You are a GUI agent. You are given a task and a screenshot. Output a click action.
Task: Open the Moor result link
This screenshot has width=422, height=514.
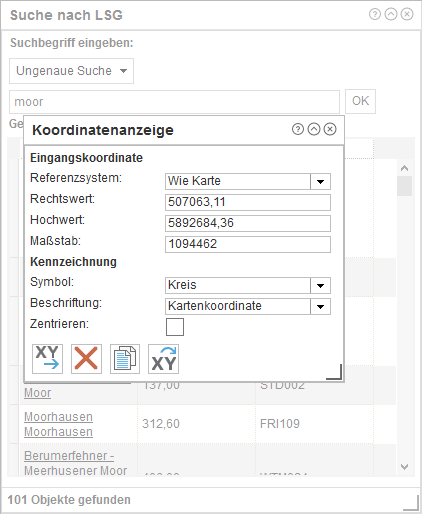click(37, 393)
